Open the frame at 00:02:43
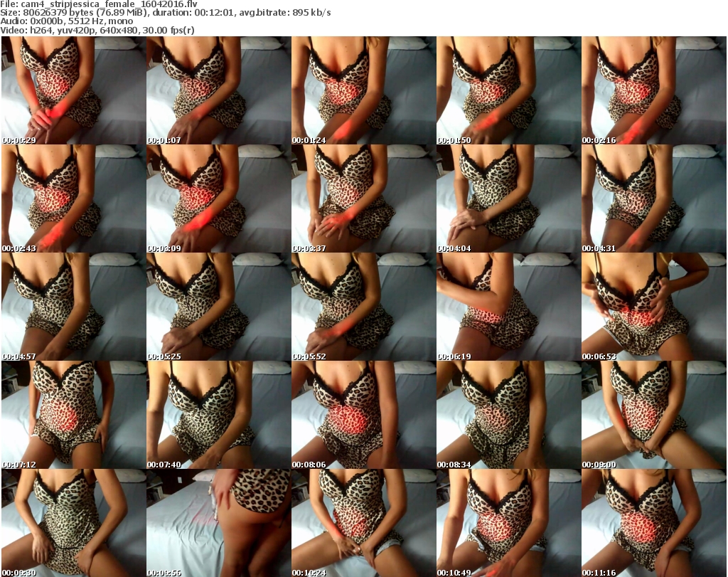 coord(74,198)
